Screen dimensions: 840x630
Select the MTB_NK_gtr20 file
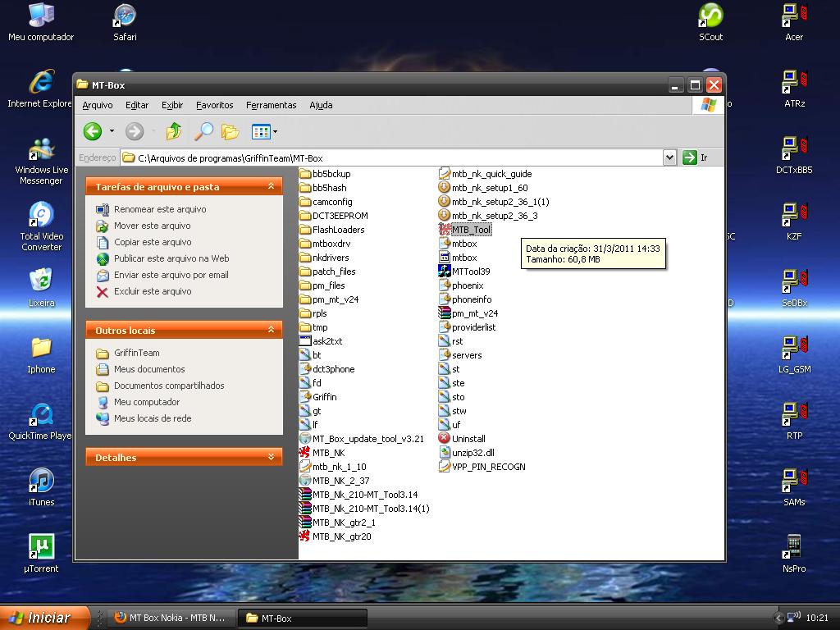[335, 536]
